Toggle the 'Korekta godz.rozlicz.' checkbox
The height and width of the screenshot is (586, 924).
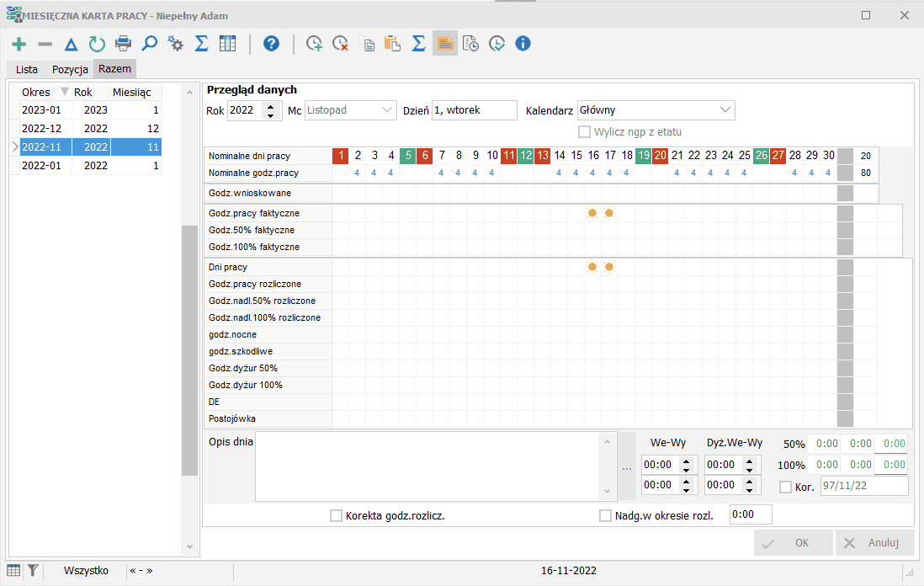[336, 516]
